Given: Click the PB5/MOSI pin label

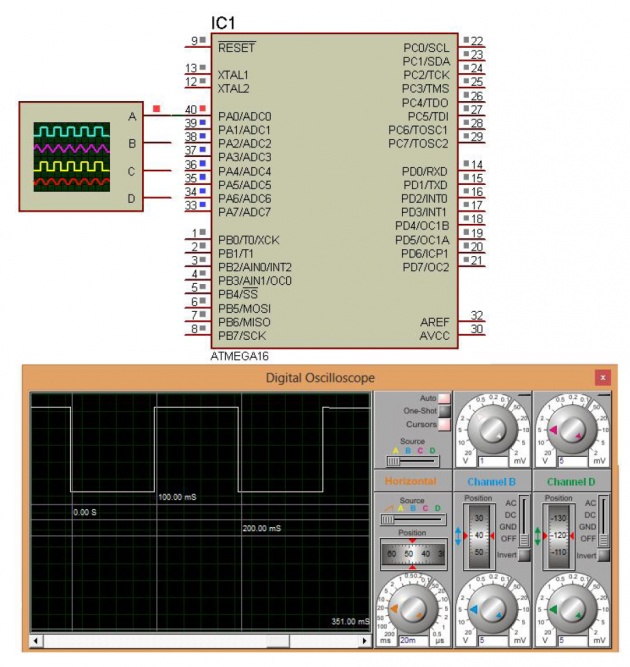Looking at the screenshot, I should pyautogui.click(x=244, y=308).
